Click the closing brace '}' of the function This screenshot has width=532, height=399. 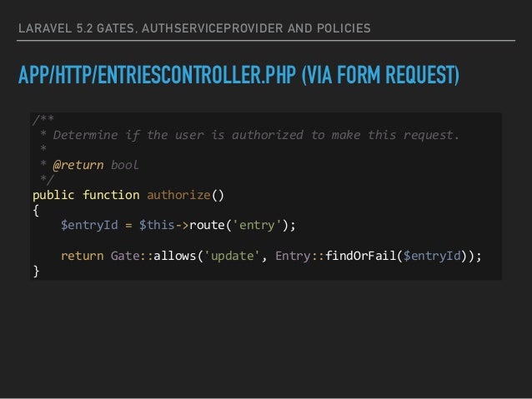pos(37,272)
